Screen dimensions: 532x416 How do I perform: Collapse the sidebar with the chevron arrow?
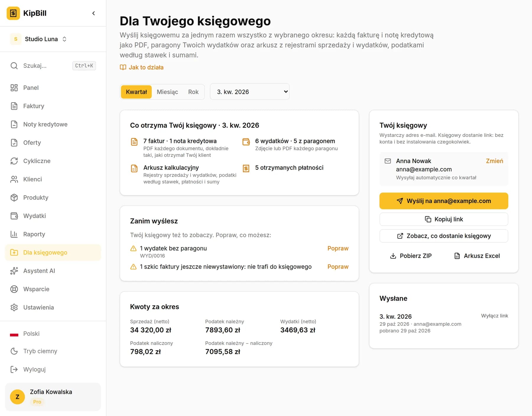click(94, 13)
